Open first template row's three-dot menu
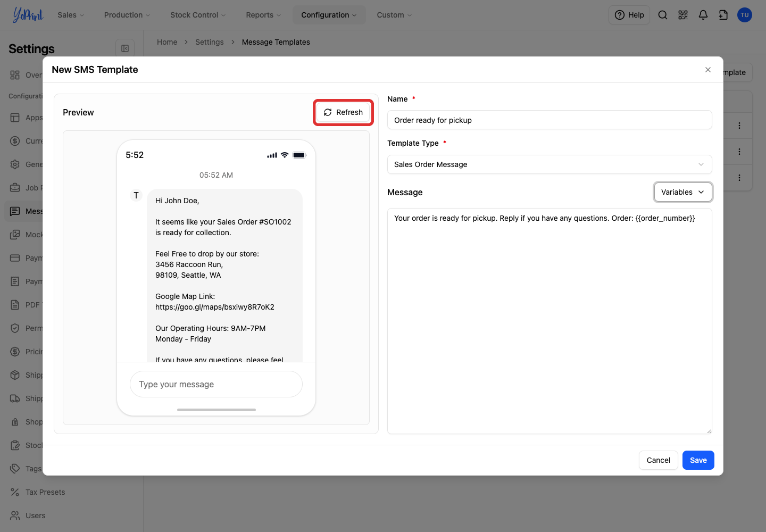The image size is (766, 532). (739, 126)
